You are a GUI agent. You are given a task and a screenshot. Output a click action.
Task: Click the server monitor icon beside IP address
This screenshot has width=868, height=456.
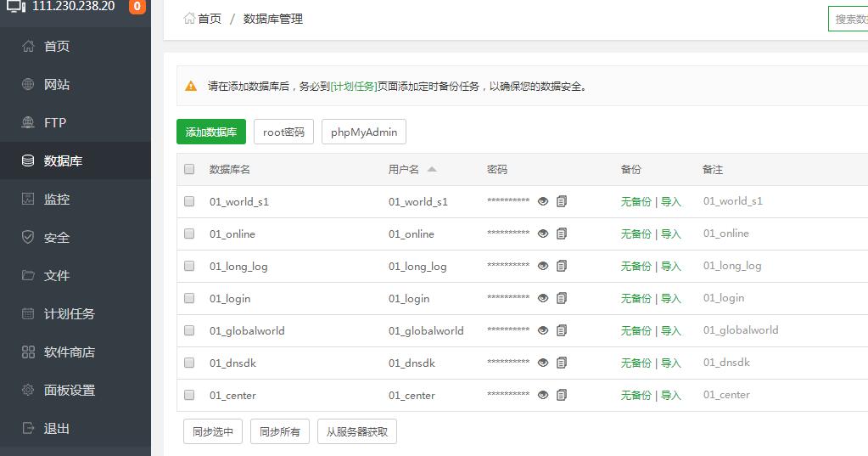16,7
